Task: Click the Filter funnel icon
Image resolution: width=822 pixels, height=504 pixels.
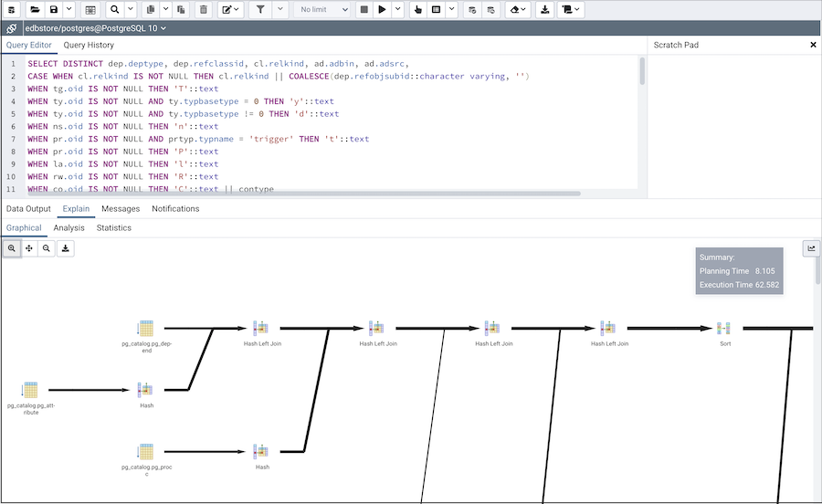Action: coord(260,9)
